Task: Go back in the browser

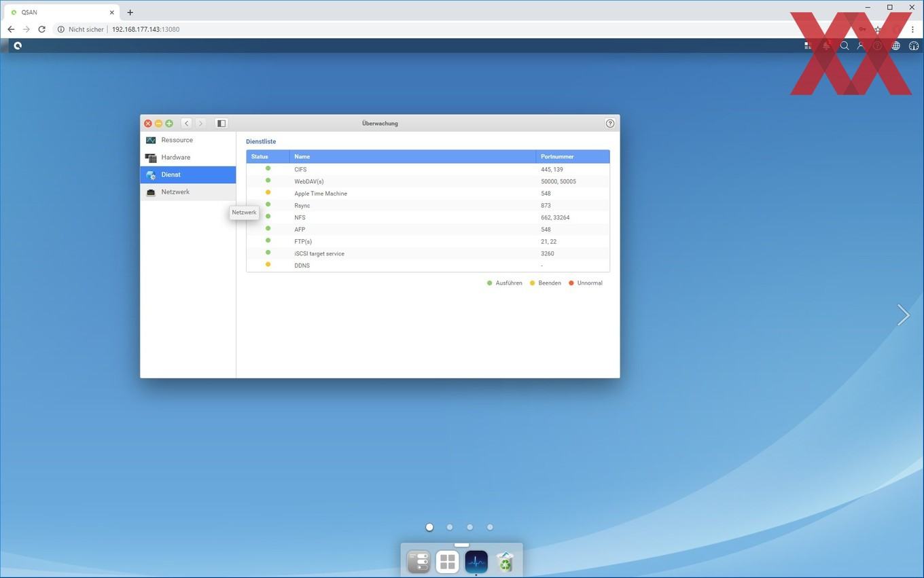Action: pos(11,29)
